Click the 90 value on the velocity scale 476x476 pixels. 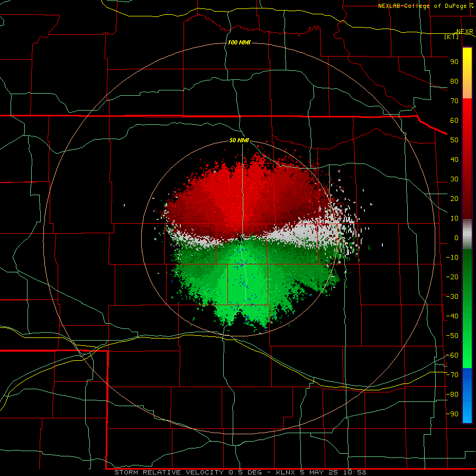454,62
